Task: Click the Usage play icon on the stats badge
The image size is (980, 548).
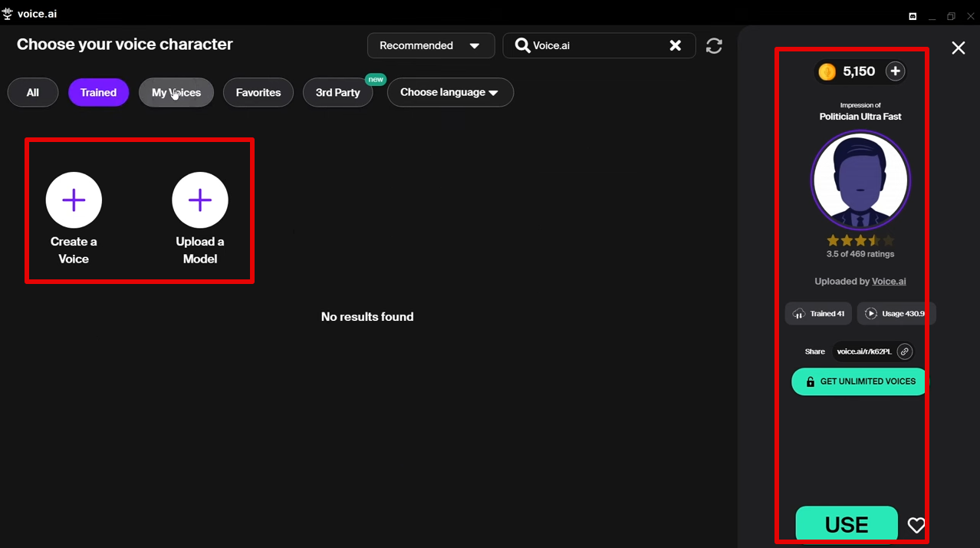Action: coord(872,313)
